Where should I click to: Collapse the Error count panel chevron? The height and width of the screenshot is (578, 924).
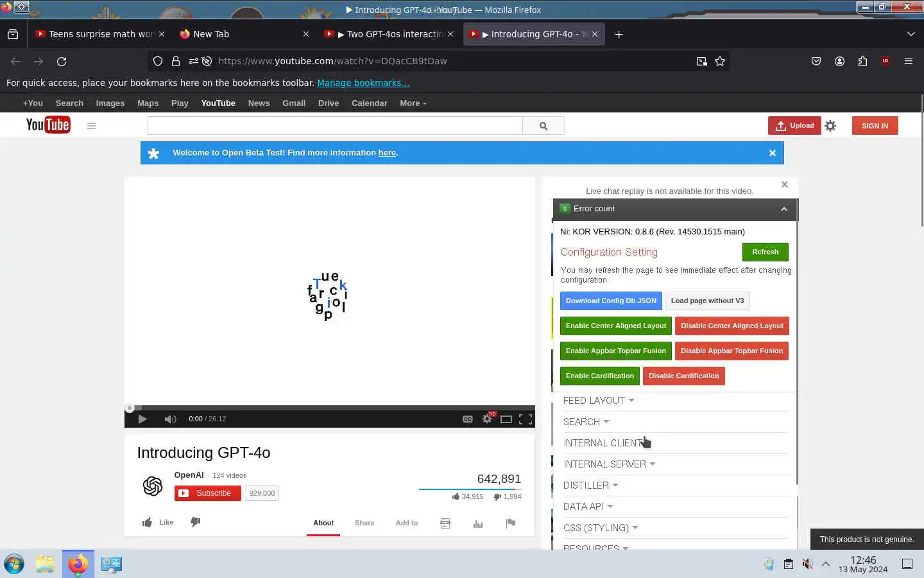[783, 209]
